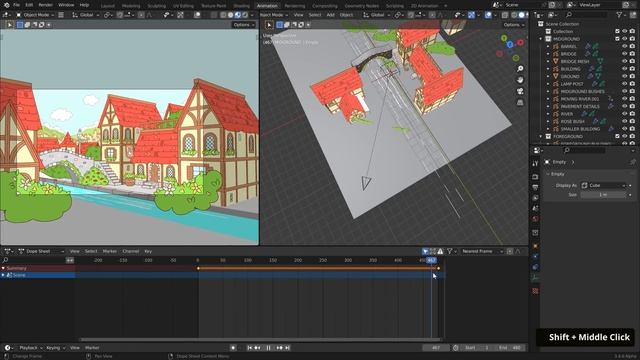Open Add menu in right viewport header
Image resolution: width=640 pixels, height=360 pixels.
[x=331, y=15]
